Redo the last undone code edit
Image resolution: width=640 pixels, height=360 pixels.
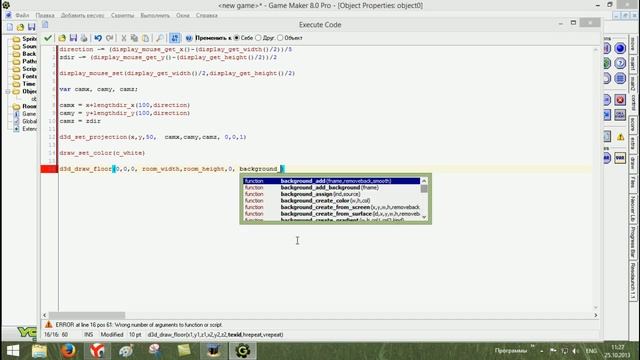pyautogui.click(x=109, y=38)
